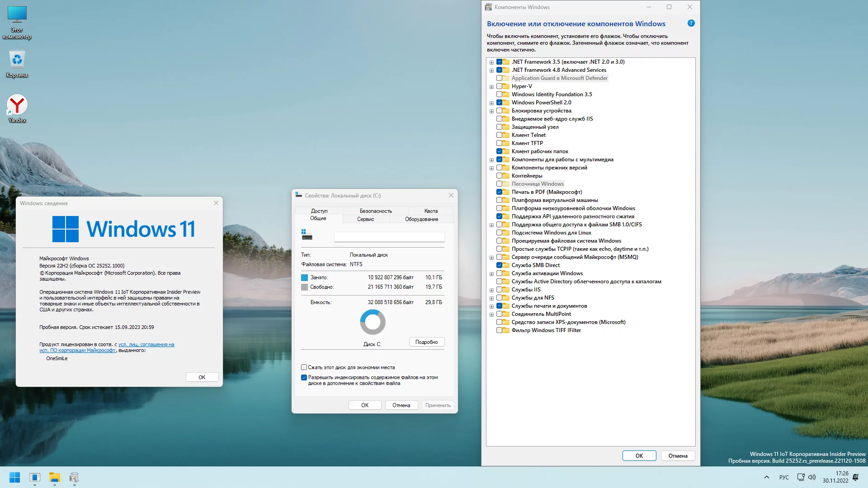Open the Оборудование tab in disk properties

421,219
